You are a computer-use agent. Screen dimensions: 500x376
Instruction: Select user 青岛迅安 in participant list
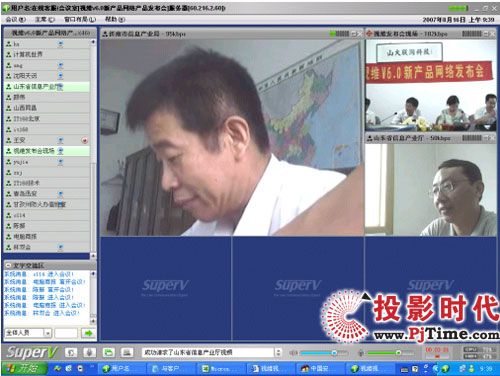(x=47, y=194)
